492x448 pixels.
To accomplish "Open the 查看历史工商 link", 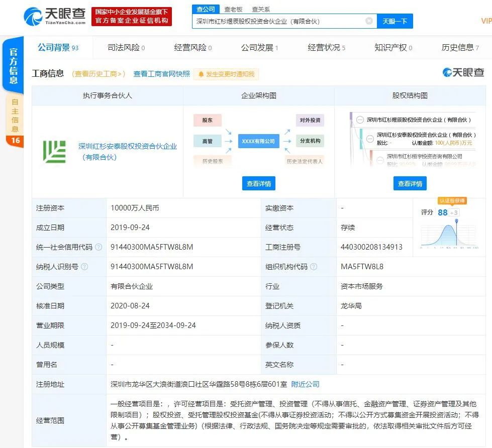I will (x=99, y=74).
